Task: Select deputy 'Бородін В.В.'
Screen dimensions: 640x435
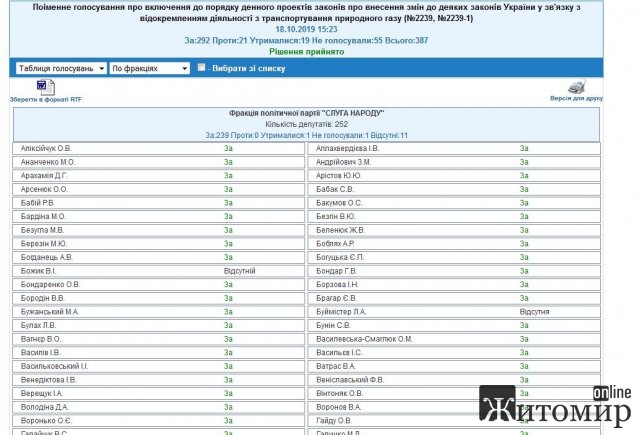Action: coord(43,298)
